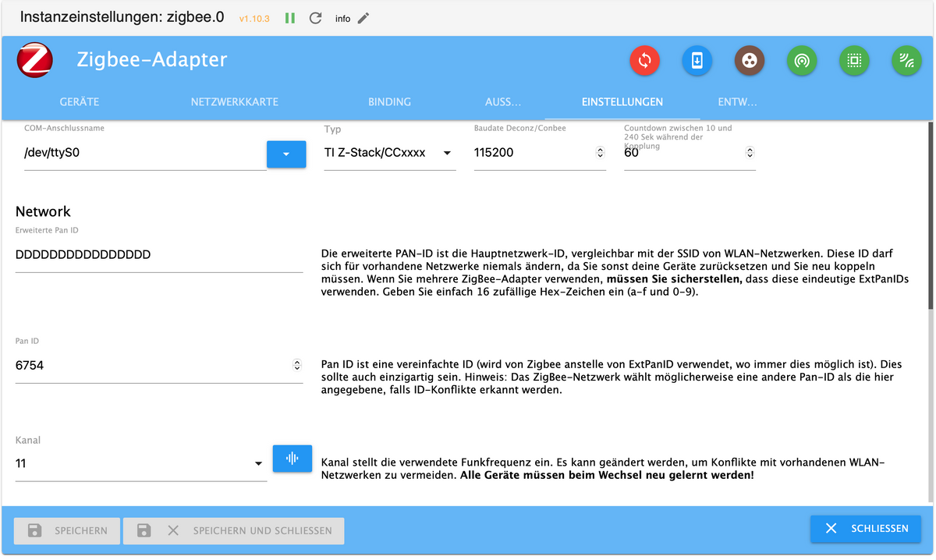This screenshot has width=936, height=560.
Task: Switch to the Geräte tab
Action: pyautogui.click(x=80, y=102)
